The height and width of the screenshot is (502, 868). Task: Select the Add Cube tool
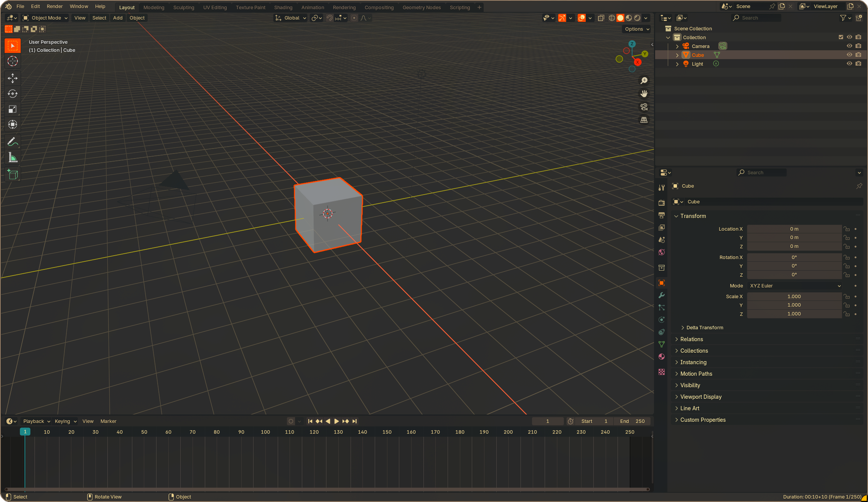click(13, 175)
